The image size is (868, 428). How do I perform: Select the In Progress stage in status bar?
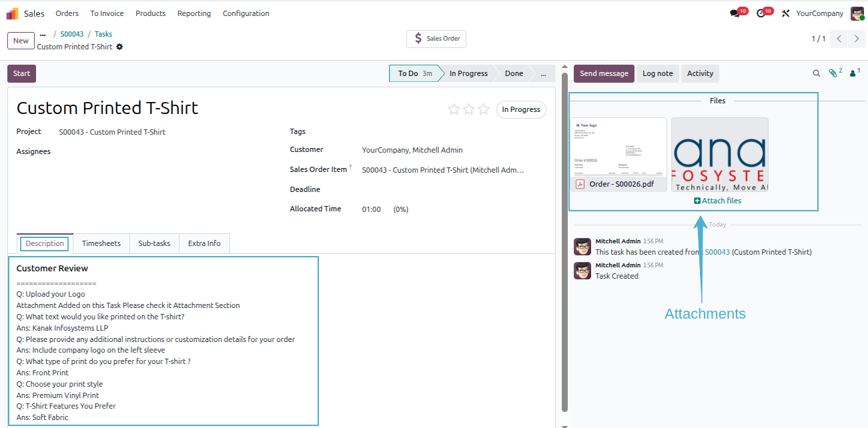point(468,73)
